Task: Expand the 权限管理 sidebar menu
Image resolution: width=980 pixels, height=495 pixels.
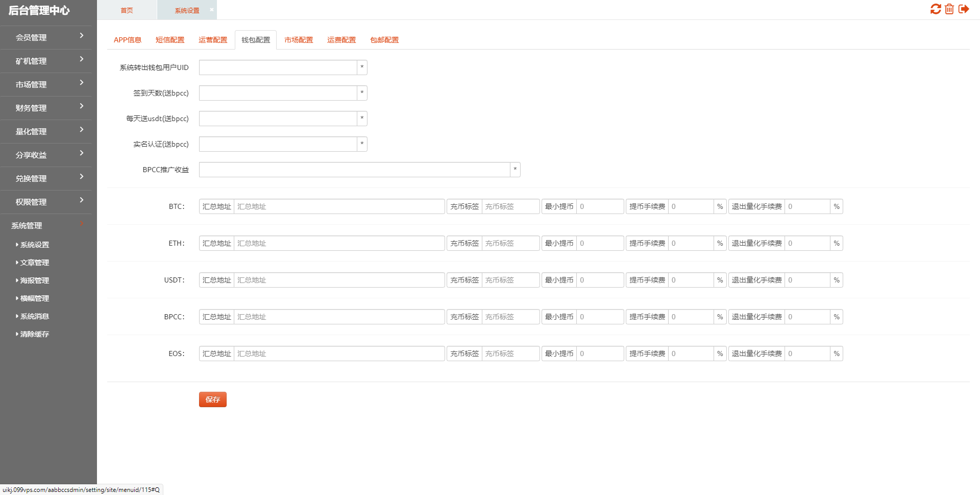Action: pos(46,202)
